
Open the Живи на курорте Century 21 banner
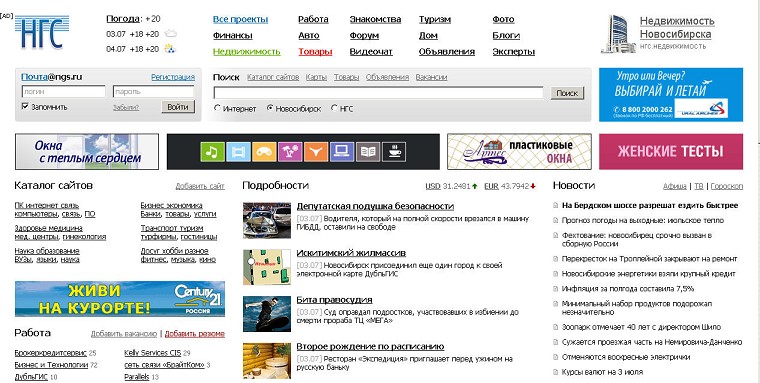coord(120,299)
